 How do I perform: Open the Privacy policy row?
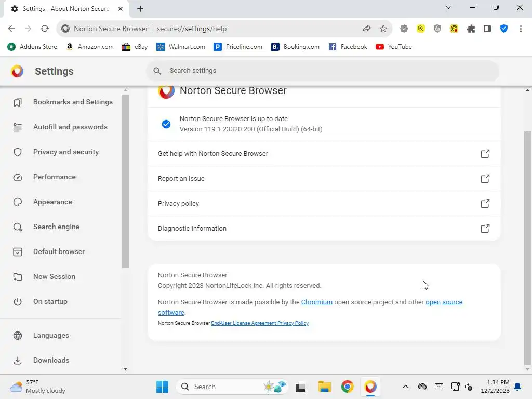(324, 204)
